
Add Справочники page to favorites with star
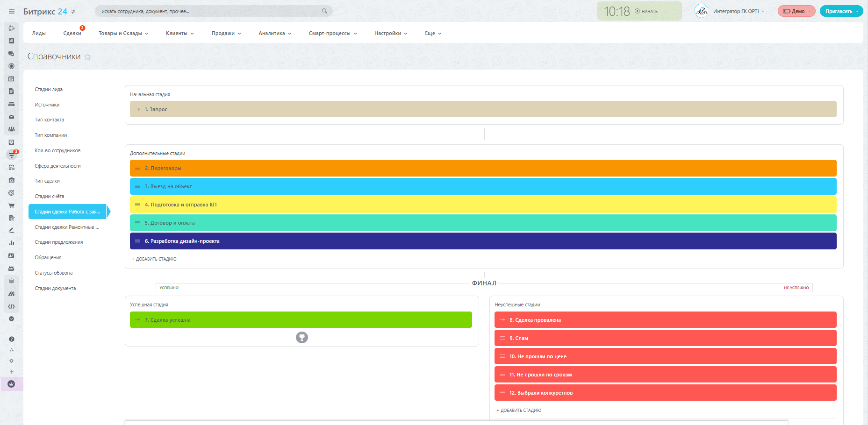coord(88,57)
